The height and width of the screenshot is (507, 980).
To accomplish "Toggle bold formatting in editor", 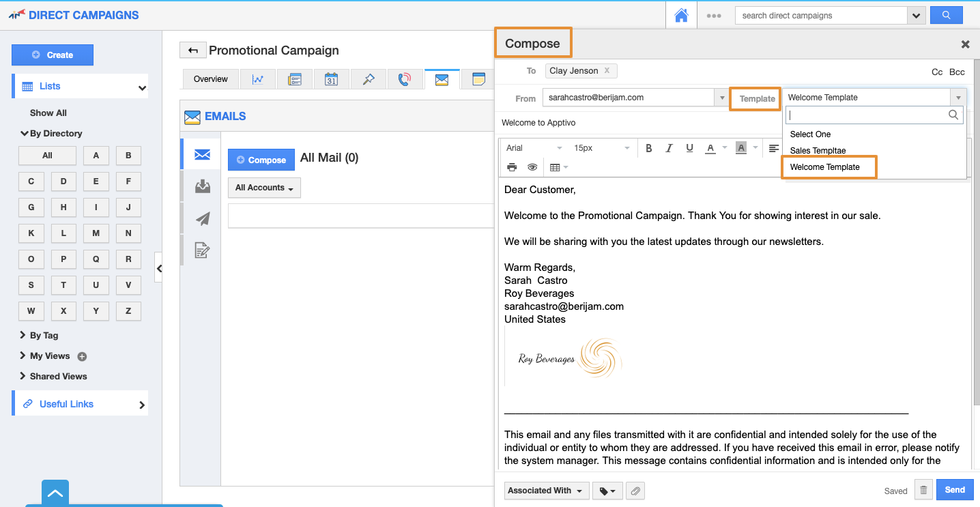I will (649, 148).
